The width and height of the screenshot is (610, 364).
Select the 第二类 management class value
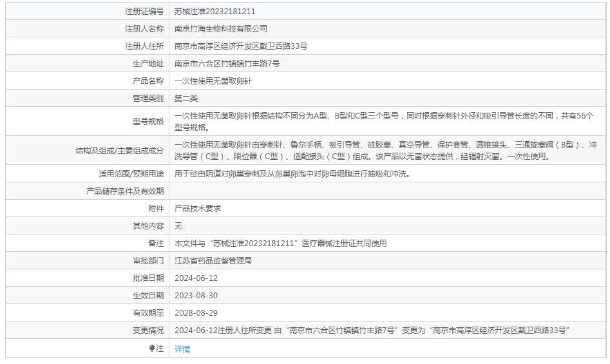coord(186,99)
